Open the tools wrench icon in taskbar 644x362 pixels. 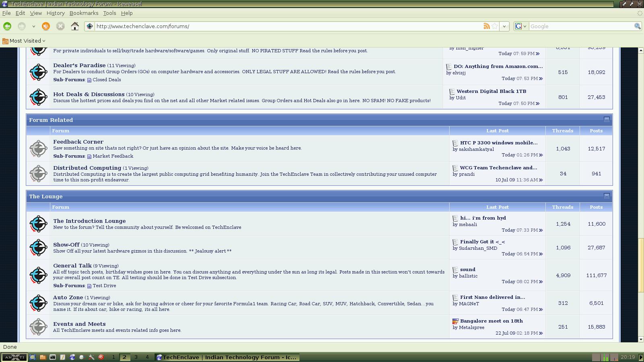pyautogui.click(x=91, y=357)
